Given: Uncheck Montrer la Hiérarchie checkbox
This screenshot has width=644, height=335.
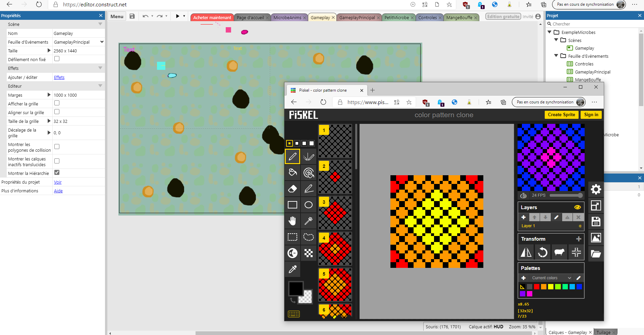Looking at the screenshot, I should pyautogui.click(x=57, y=173).
